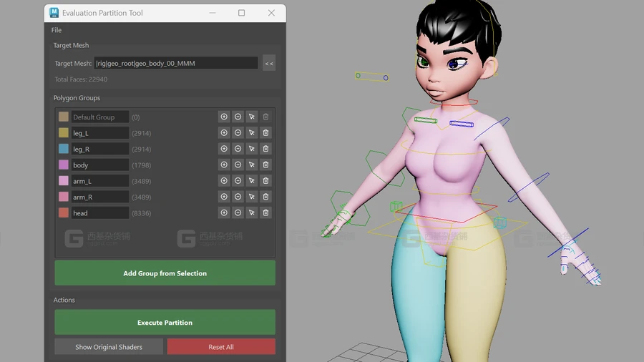
Task: Open the leg_L yellow color swatch
Action: pos(64,133)
